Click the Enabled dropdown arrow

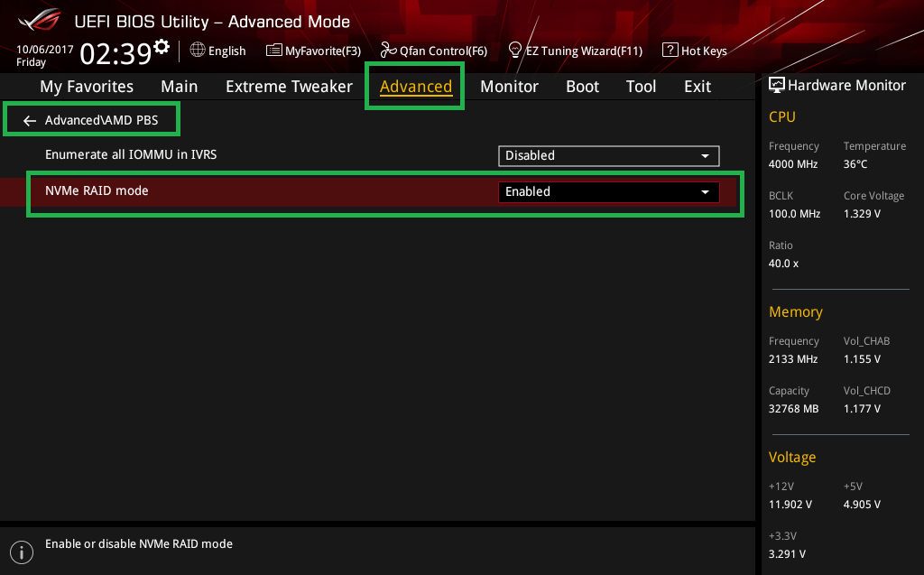705,192
